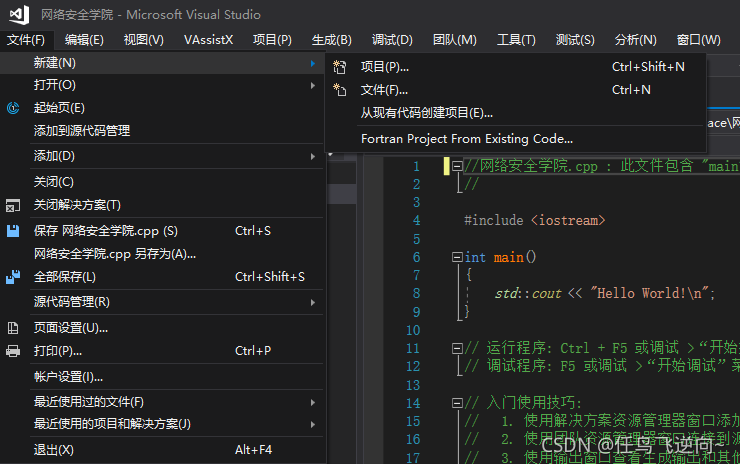Screen dimensions: 740x464
Task: Click the New File icon
Action: coord(339,90)
